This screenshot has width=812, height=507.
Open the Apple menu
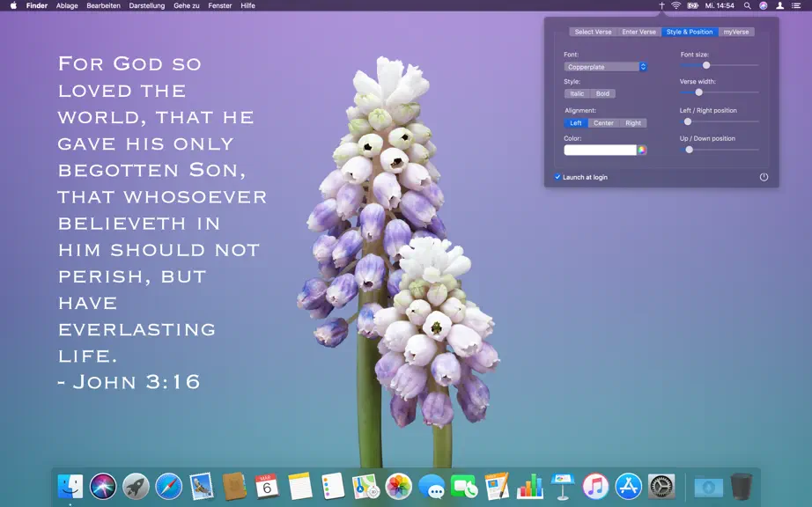pyautogui.click(x=13, y=5)
